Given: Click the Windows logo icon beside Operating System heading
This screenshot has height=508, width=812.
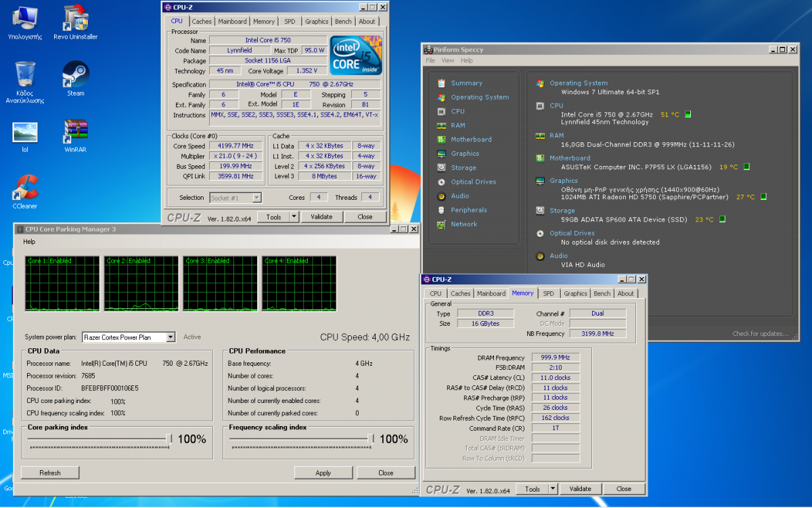Looking at the screenshot, I should click(540, 83).
